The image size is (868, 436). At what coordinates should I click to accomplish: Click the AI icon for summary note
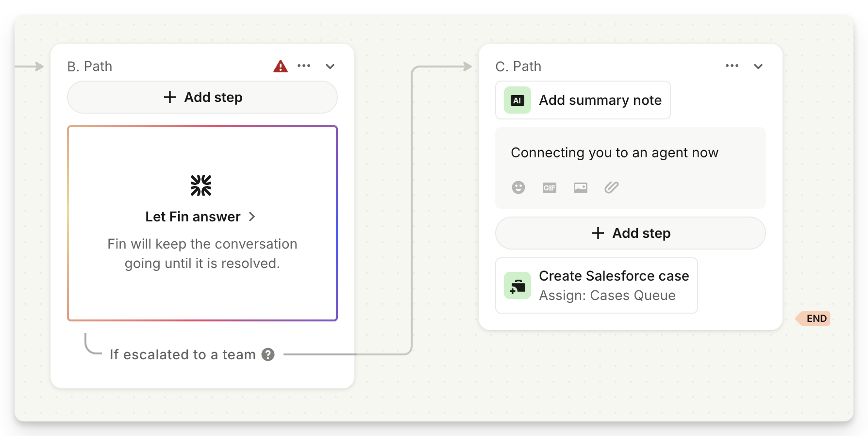point(517,101)
